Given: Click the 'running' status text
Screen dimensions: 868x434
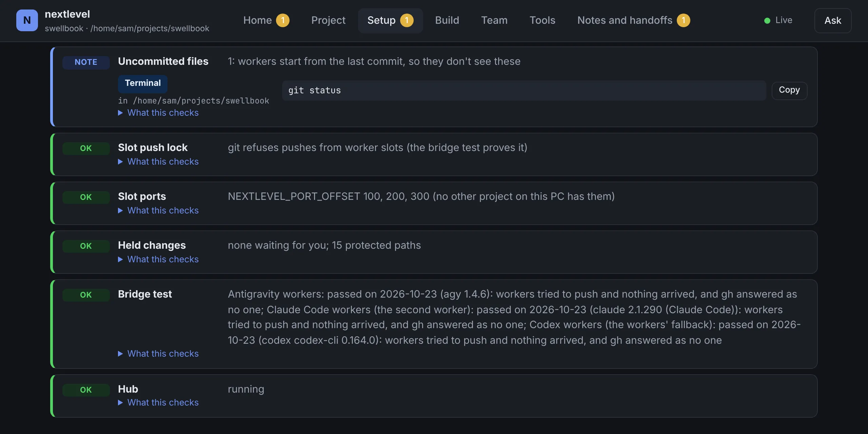Looking at the screenshot, I should click(246, 389).
